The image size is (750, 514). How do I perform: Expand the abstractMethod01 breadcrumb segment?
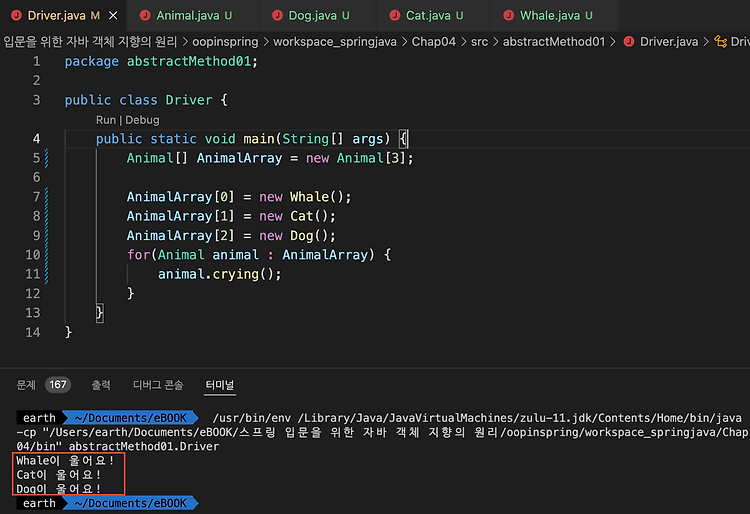(554, 42)
